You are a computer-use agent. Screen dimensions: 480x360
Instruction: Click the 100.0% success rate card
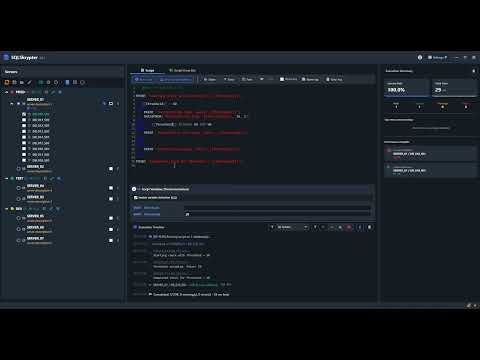pyautogui.click(x=407, y=88)
